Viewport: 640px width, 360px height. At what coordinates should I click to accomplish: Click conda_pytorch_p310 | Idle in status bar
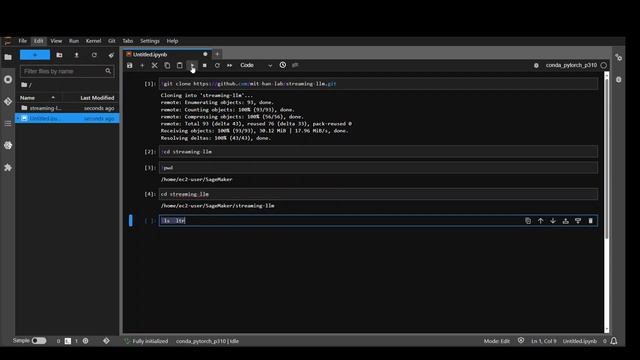click(207, 341)
